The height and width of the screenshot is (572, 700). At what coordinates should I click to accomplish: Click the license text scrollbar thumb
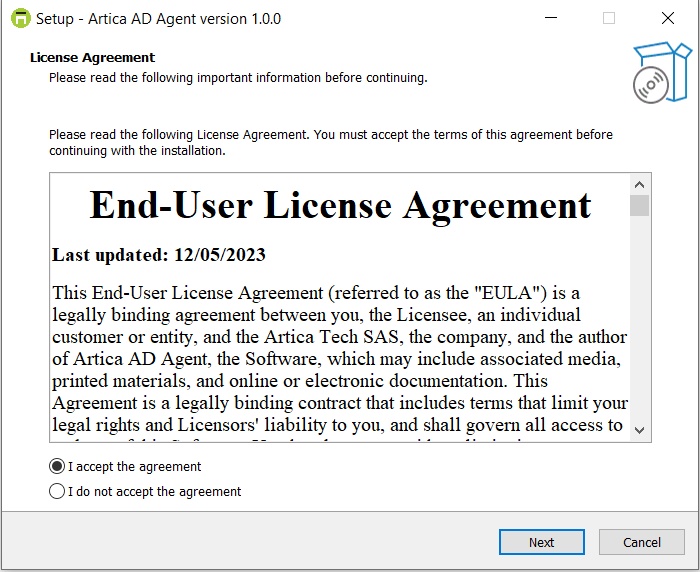point(639,205)
